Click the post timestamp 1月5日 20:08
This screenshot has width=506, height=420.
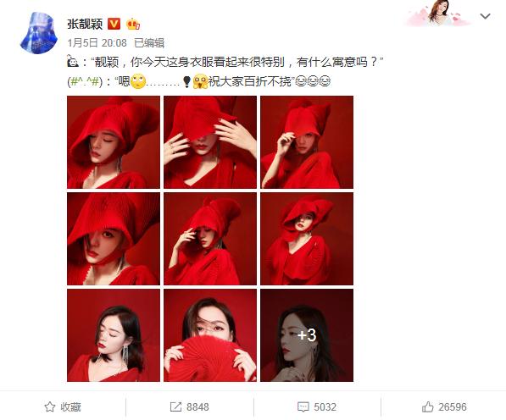(97, 43)
